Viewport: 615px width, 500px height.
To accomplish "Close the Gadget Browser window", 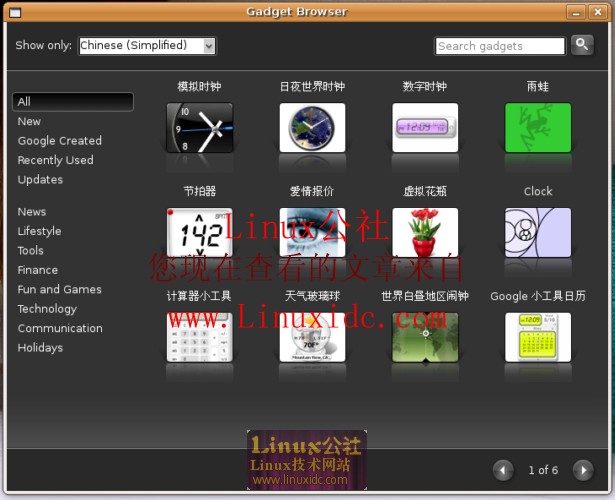I will click(598, 13).
